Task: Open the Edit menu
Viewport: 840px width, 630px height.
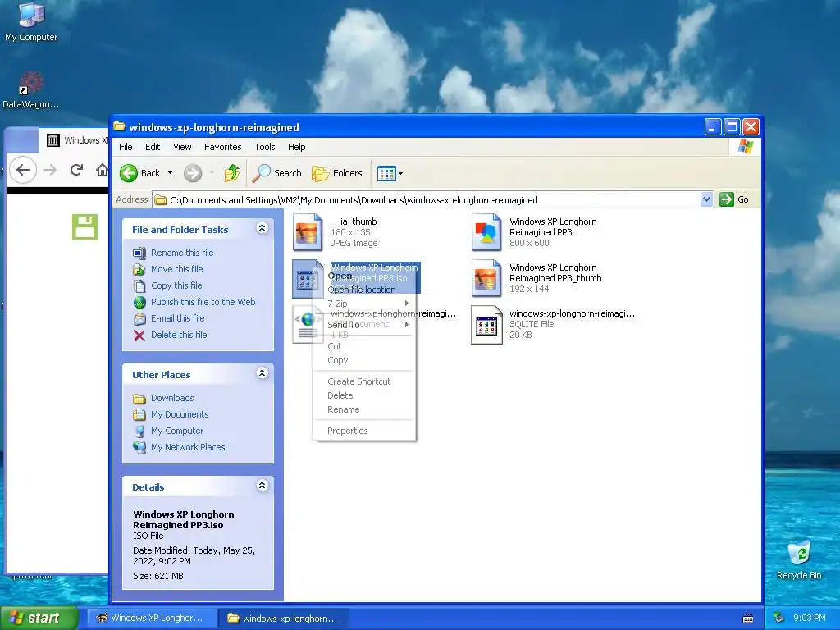Action: point(153,147)
